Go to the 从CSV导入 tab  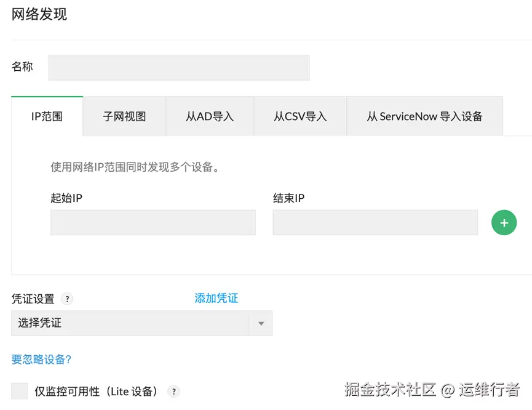300,116
